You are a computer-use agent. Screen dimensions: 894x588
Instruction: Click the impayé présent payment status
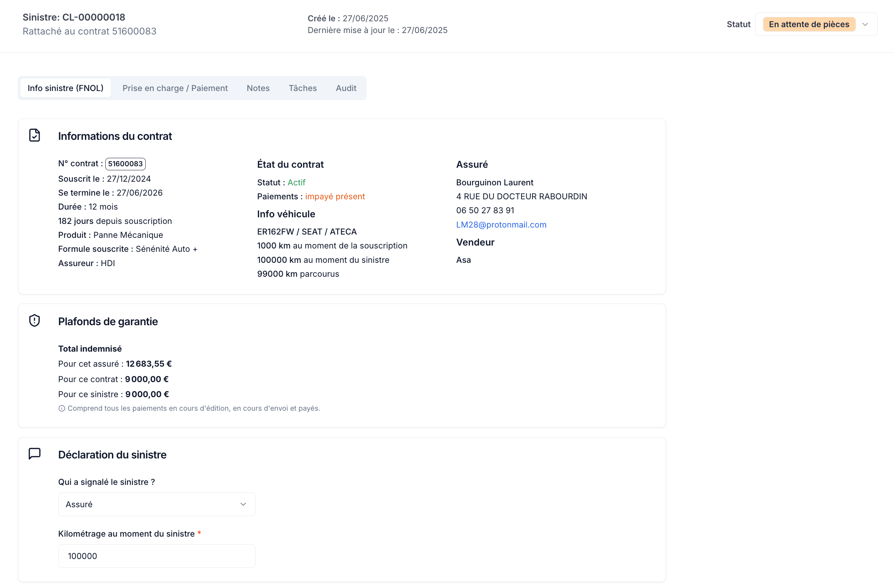pyautogui.click(x=335, y=196)
